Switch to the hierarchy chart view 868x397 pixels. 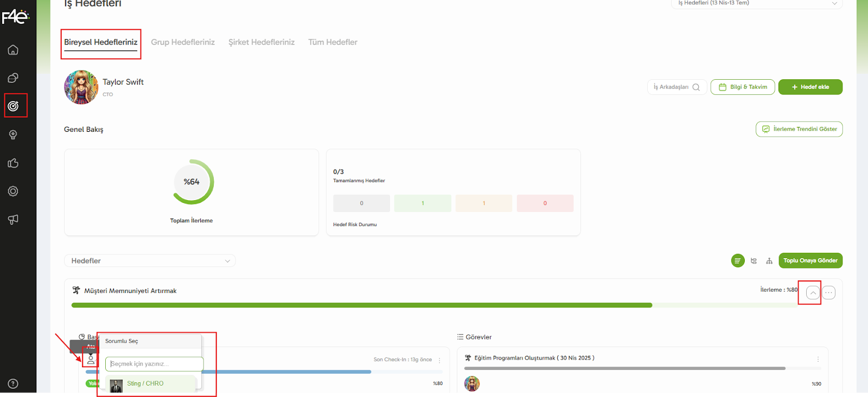(x=769, y=261)
